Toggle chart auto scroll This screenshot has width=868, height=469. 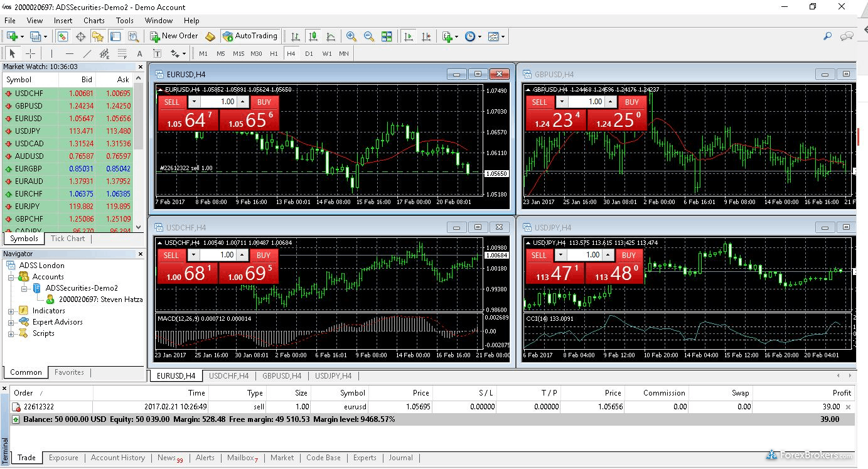[x=409, y=36]
